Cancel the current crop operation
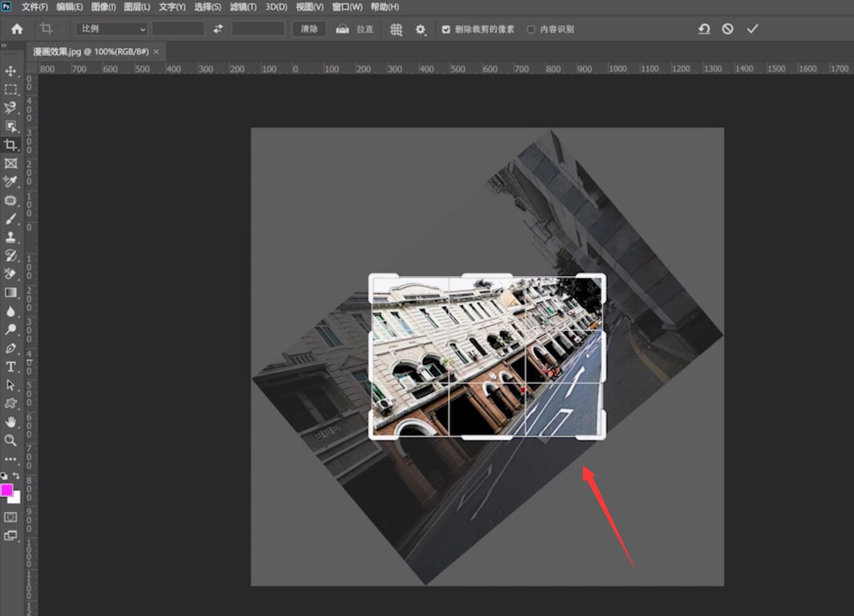This screenshot has height=616, width=854. [x=728, y=29]
